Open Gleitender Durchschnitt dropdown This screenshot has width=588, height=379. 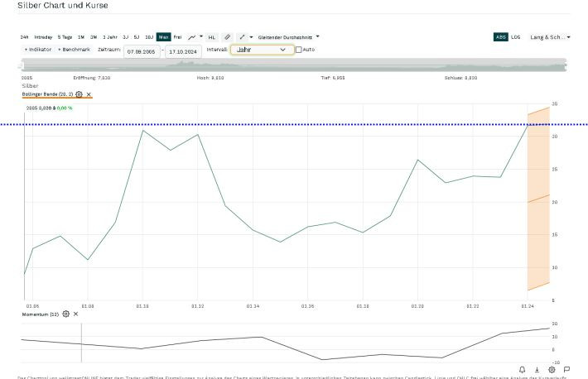pyautogui.click(x=288, y=37)
